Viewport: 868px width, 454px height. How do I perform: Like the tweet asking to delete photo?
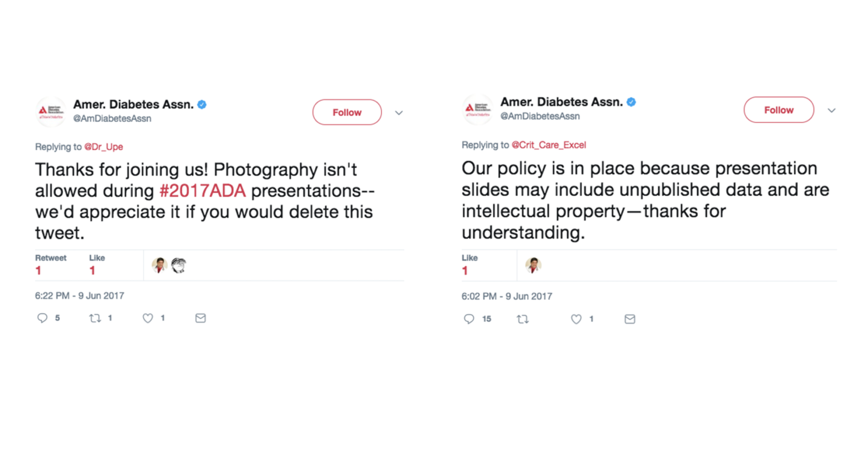tap(148, 318)
